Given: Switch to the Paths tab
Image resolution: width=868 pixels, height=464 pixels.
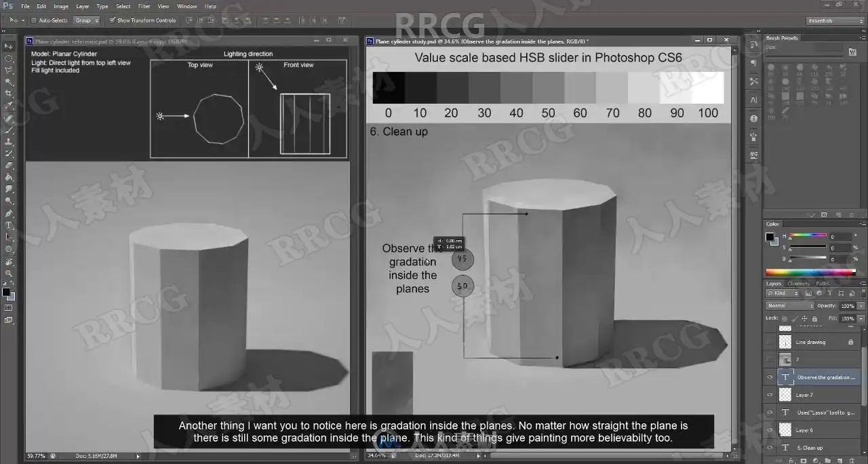Looking at the screenshot, I should pyautogui.click(x=823, y=284).
